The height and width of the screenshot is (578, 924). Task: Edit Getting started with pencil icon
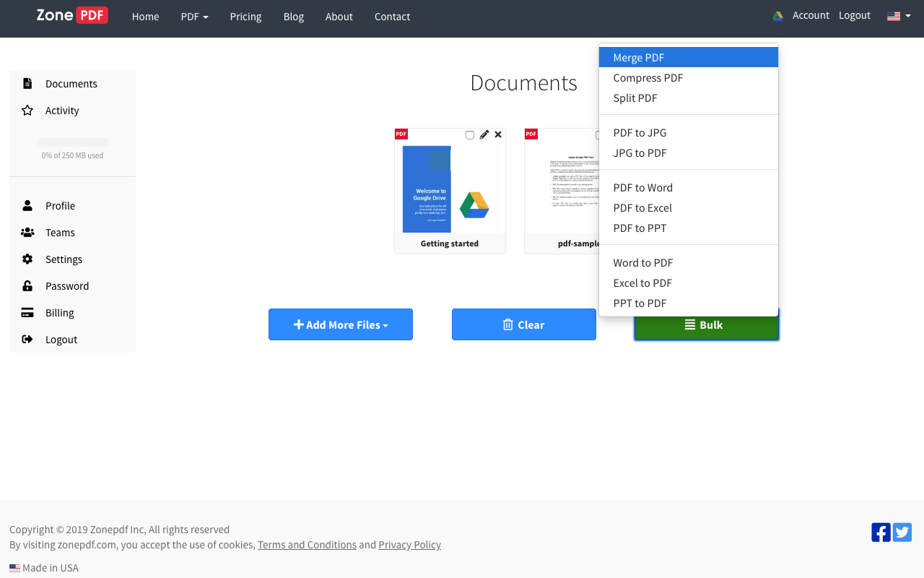[484, 134]
